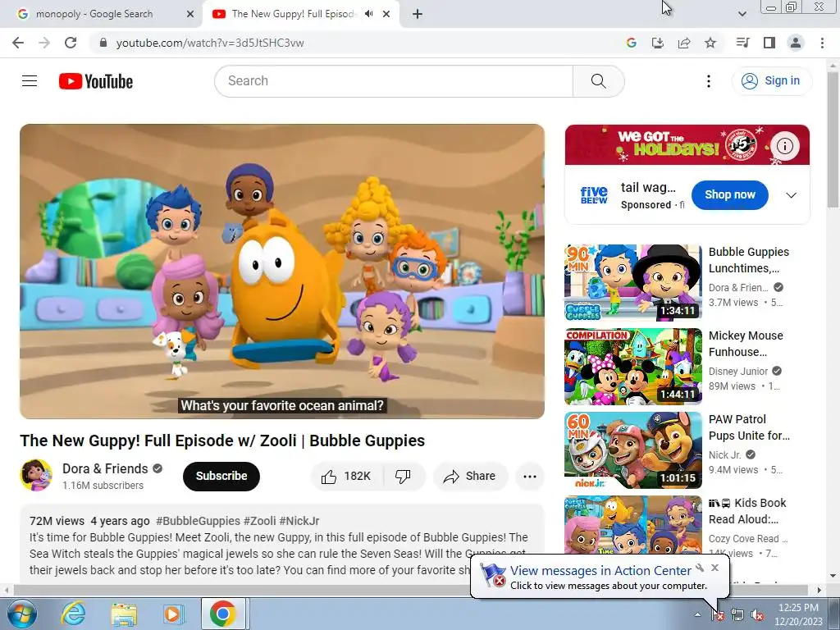
Task: Go forward with browser forward arrow
Action: (x=44, y=43)
